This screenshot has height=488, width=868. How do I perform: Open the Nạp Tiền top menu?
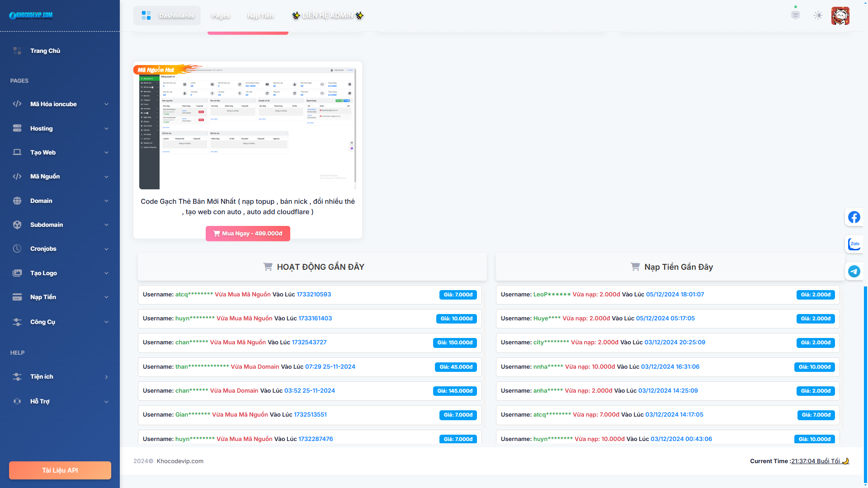tap(260, 16)
